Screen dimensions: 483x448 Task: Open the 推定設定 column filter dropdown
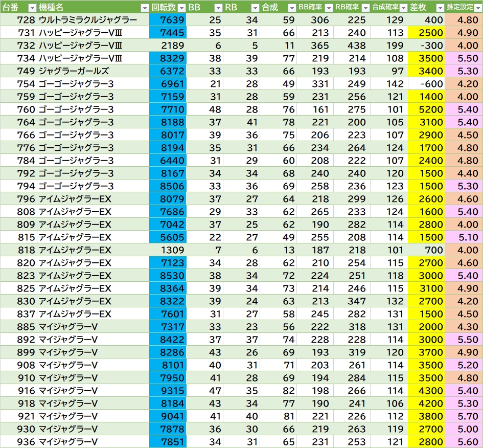478,8
